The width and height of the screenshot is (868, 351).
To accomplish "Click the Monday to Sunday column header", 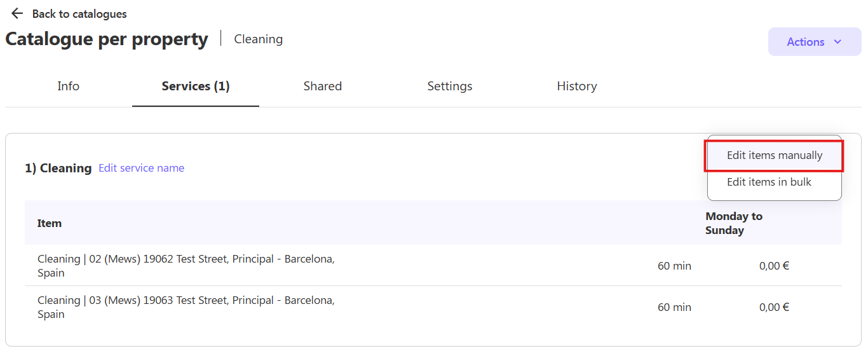I will [x=734, y=223].
